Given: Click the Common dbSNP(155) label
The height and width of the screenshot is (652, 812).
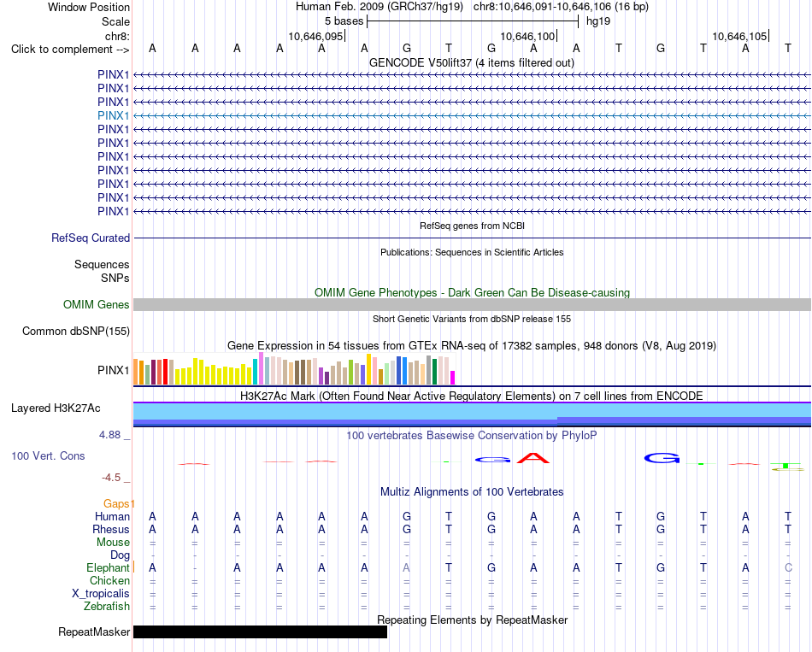Looking at the screenshot, I should click(x=75, y=332).
